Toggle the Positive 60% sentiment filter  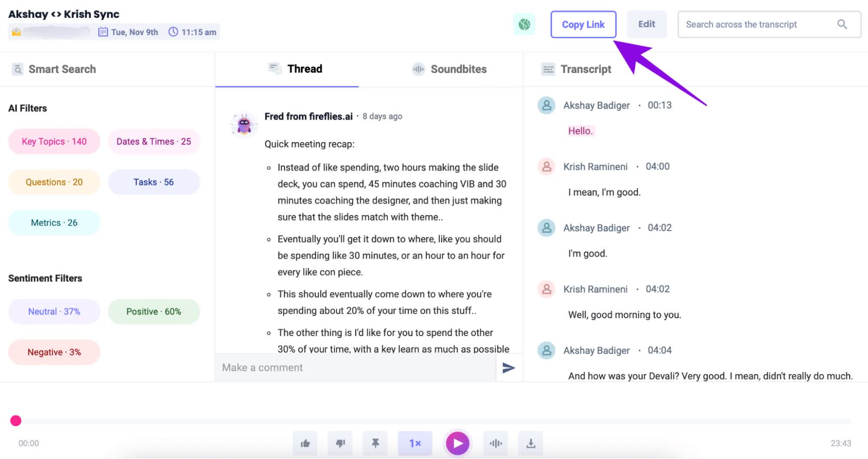click(x=153, y=311)
